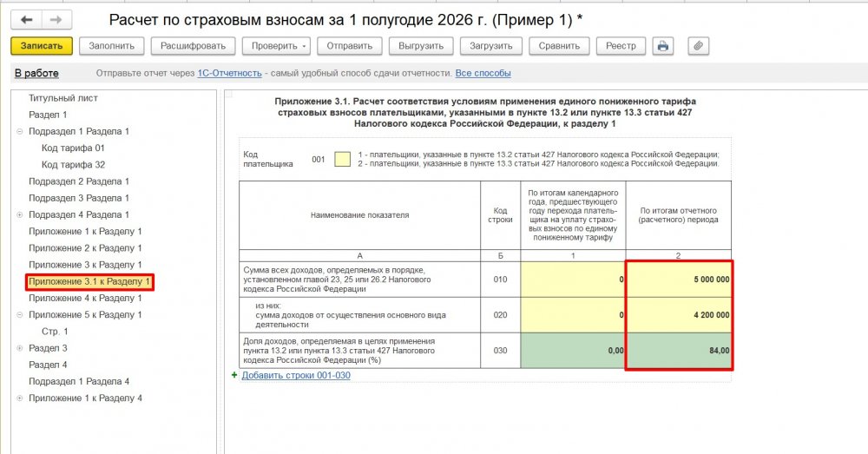
Task: Click the Код плательщика yellow input field
Action: point(342,160)
